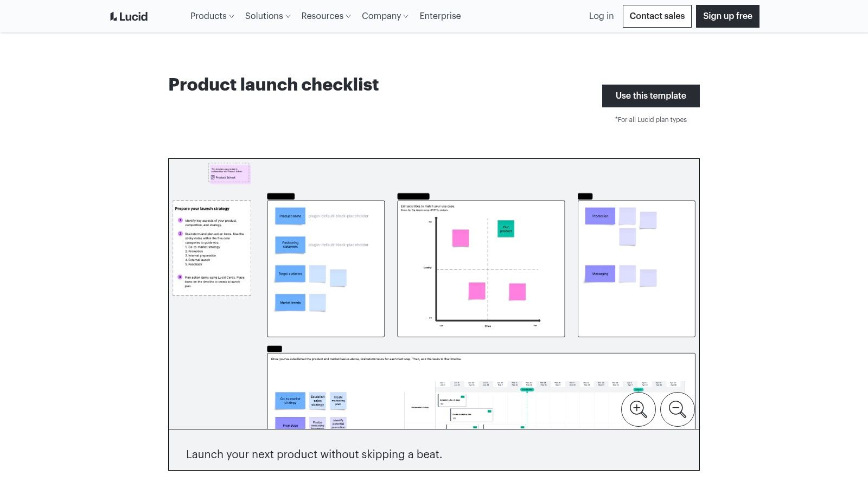Expand the Solutions menu
Viewport: 868px width, 488px height.
pos(267,16)
